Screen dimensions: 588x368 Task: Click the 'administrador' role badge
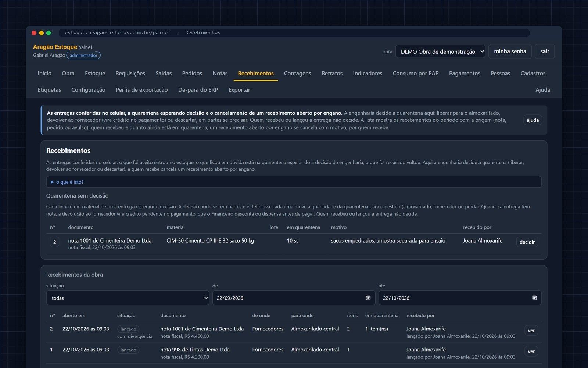pos(83,55)
